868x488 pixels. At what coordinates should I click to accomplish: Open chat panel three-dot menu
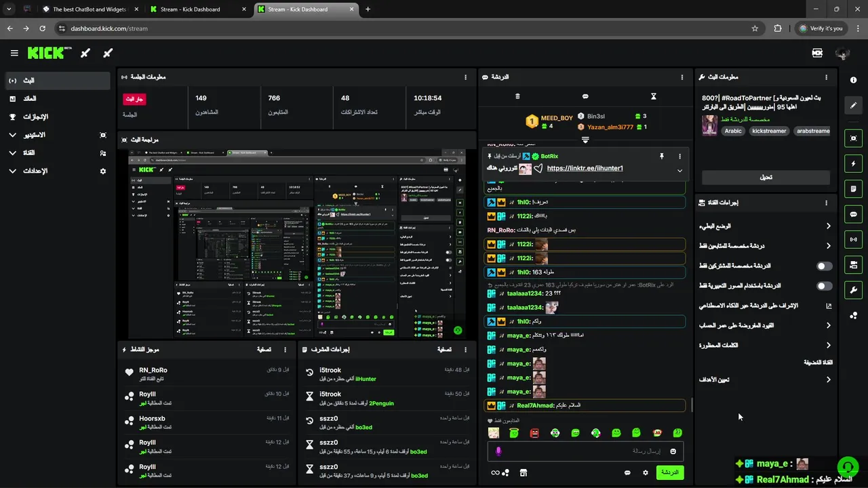click(x=682, y=77)
